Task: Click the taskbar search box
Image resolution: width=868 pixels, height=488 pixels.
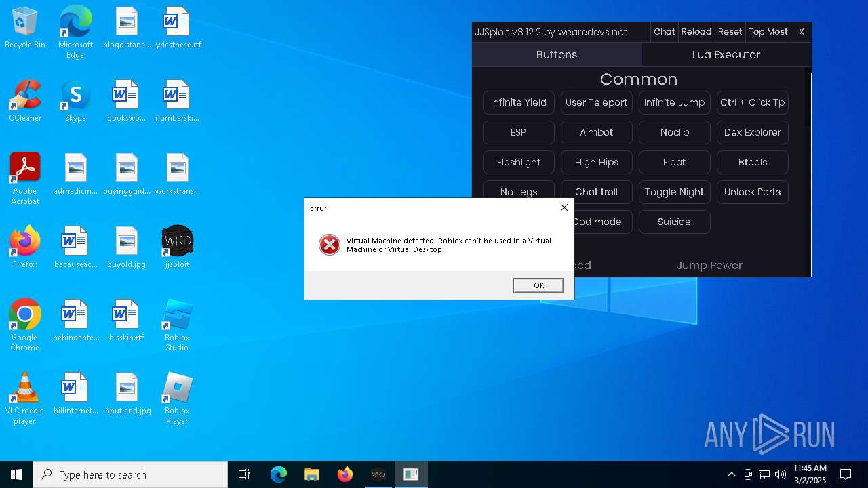Action: pos(130,474)
